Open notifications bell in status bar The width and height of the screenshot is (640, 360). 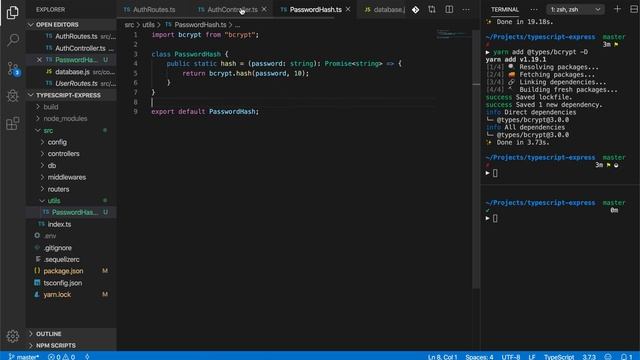click(x=626, y=357)
